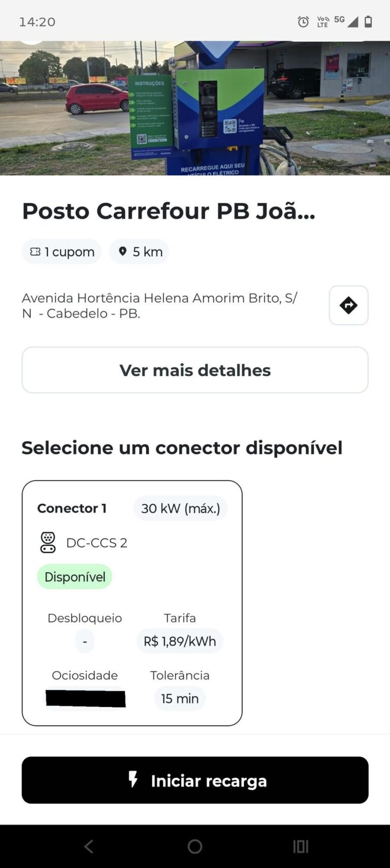390x868 pixels.
Task: Tap the 5 km distance chip
Action: 139,251
